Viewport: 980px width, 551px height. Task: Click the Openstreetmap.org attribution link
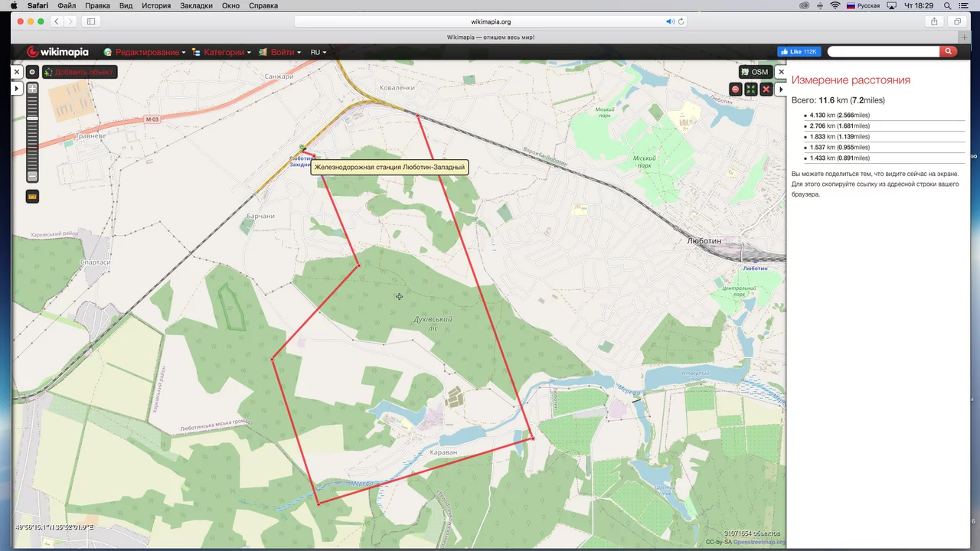(759, 542)
